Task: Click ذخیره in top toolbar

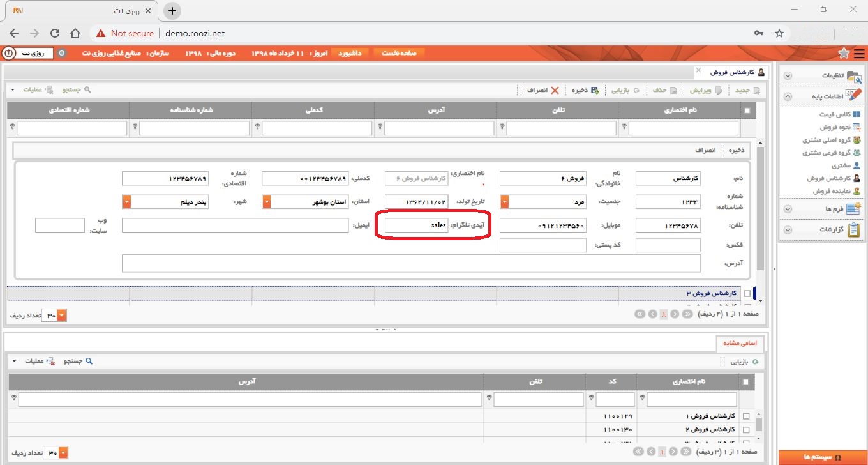Action: click(585, 91)
